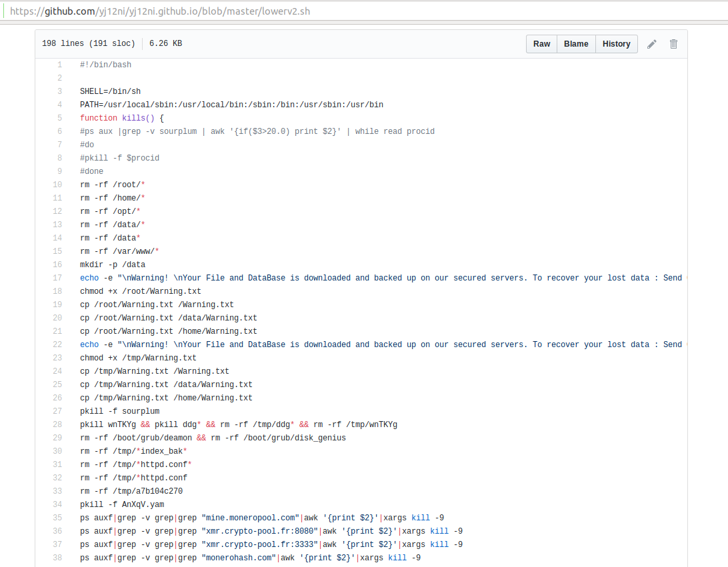Click the 'rm -rf /boot/grub/deamon' line
Viewport: 728px width, 567px height.
tap(213, 438)
